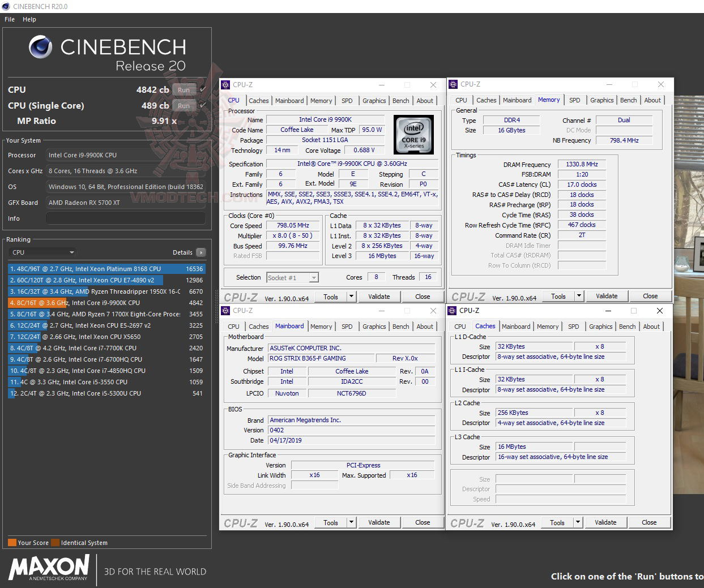Switch to Caches tab in the CPU-Z CPU window
The height and width of the screenshot is (588, 704).
point(259,101)
